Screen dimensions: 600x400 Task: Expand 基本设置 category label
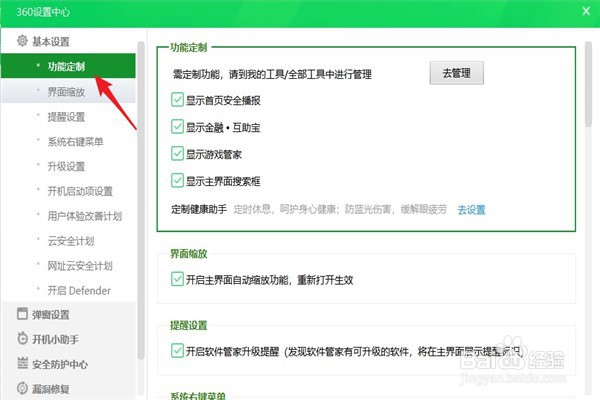pos(51,41)
